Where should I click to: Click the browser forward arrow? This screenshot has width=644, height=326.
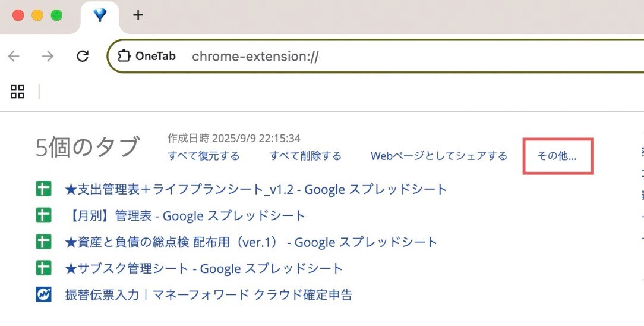tap(48, 56)
